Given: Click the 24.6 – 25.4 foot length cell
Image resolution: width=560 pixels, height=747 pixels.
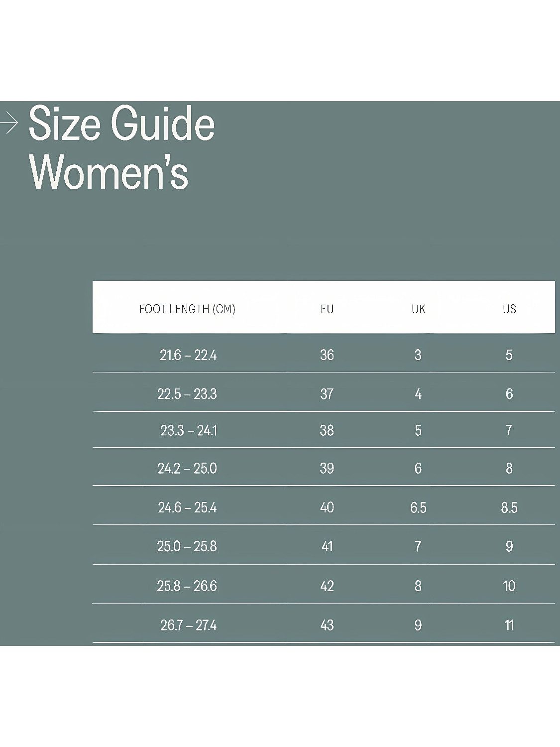Looking at the screenshot, I should coord(187,507).
